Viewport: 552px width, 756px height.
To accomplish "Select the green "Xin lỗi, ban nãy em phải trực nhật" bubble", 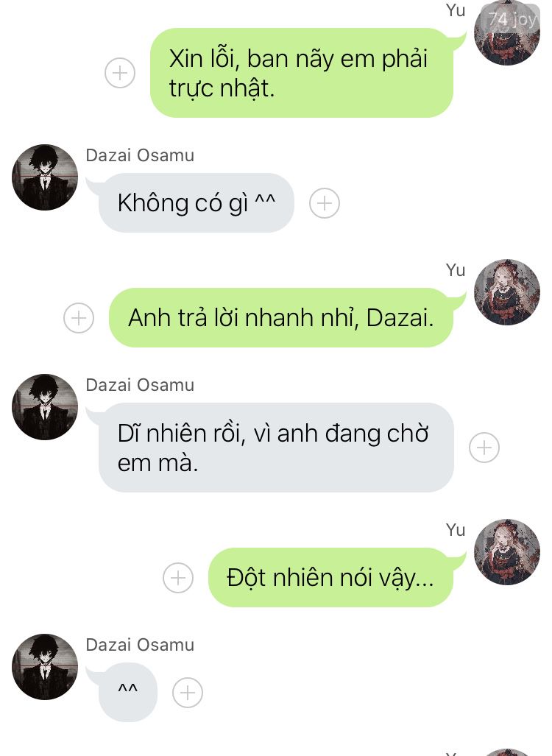I will 302,73.
